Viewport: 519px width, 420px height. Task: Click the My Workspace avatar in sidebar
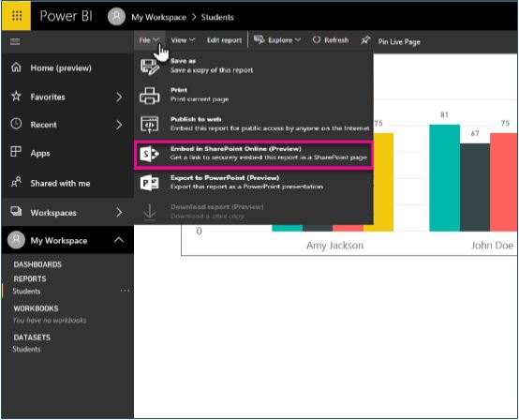(16, 240)
